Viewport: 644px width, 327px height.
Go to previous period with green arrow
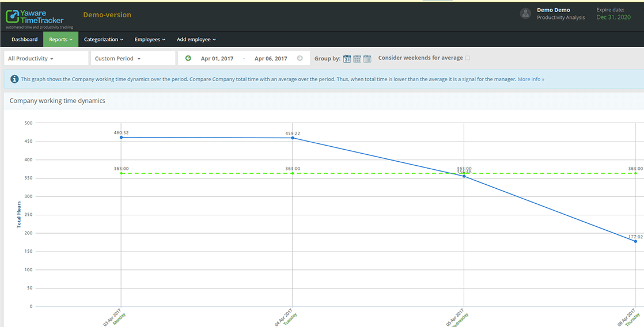pos(188,58)
